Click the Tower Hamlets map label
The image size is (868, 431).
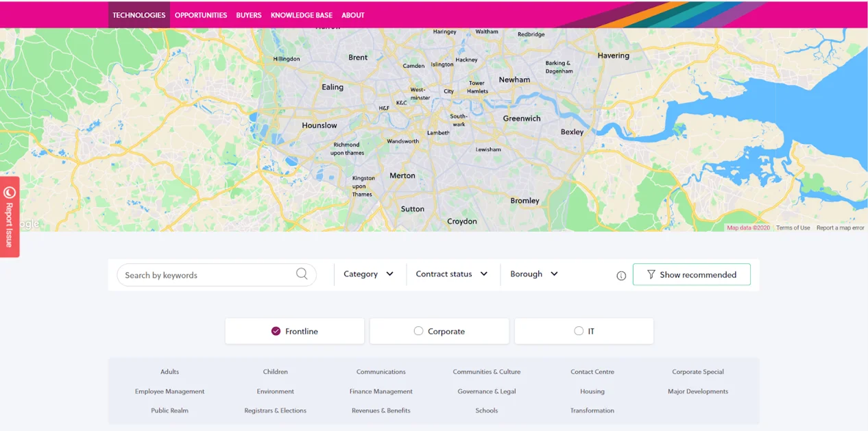click(x=477, y=87)
